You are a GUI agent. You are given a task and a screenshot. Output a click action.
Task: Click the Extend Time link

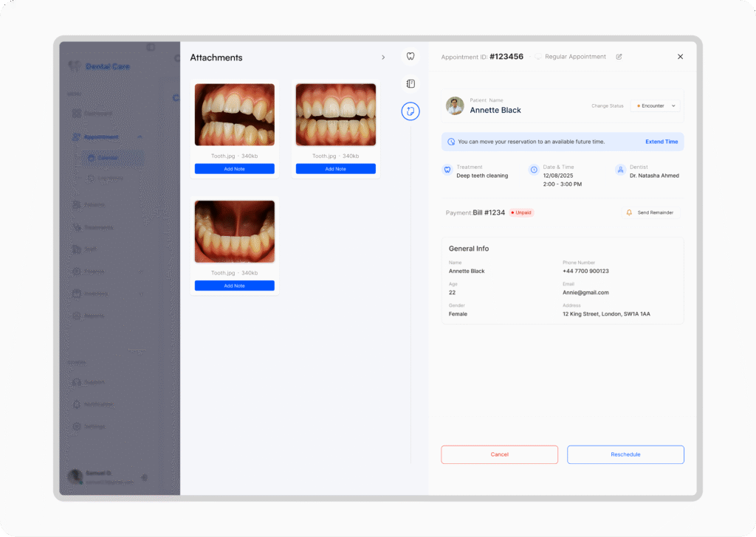pos(661,142)
